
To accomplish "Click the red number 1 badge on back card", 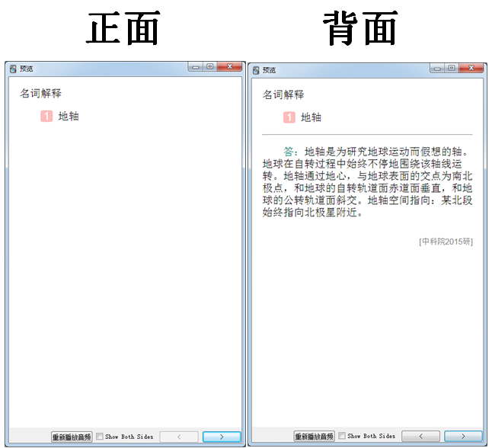I will coord(289,117).
